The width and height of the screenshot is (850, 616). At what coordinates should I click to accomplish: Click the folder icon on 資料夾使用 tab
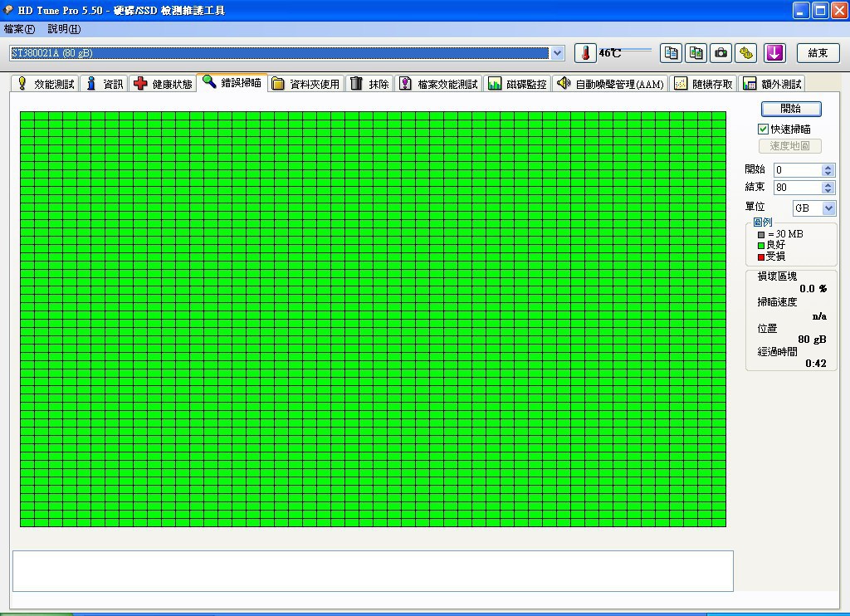point(277,83)
